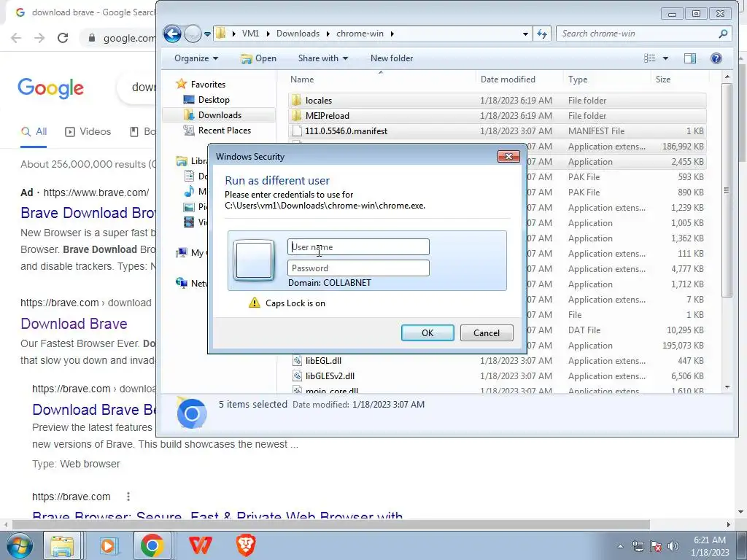This screenshot has height=560, width=747.
Task: Open the Organize menu
Action: [x=196, y=58]
